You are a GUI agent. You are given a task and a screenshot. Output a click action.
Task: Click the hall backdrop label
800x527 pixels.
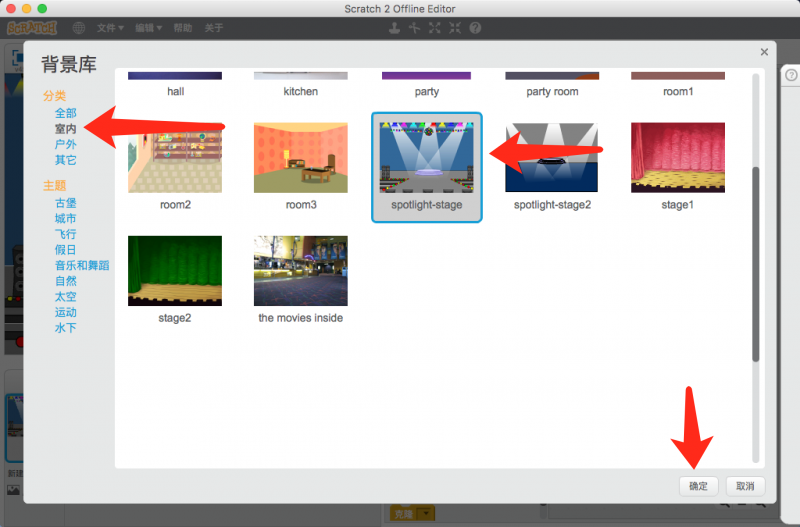click(176, 92)
